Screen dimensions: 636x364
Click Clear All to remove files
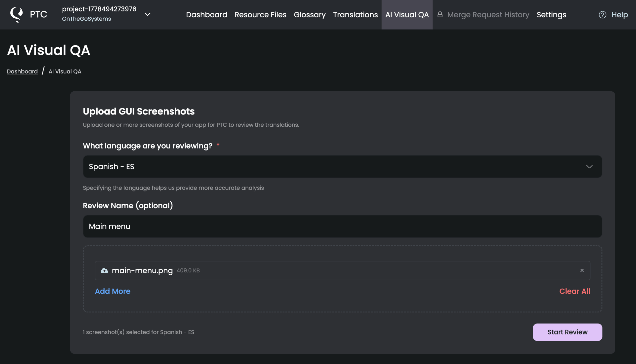pos(574,291)
